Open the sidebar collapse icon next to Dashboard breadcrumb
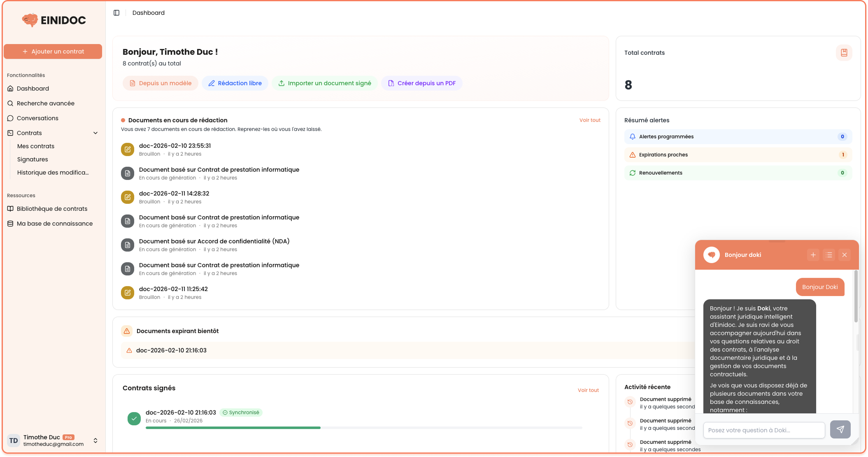The image size is (868, 457). point(116,13)
